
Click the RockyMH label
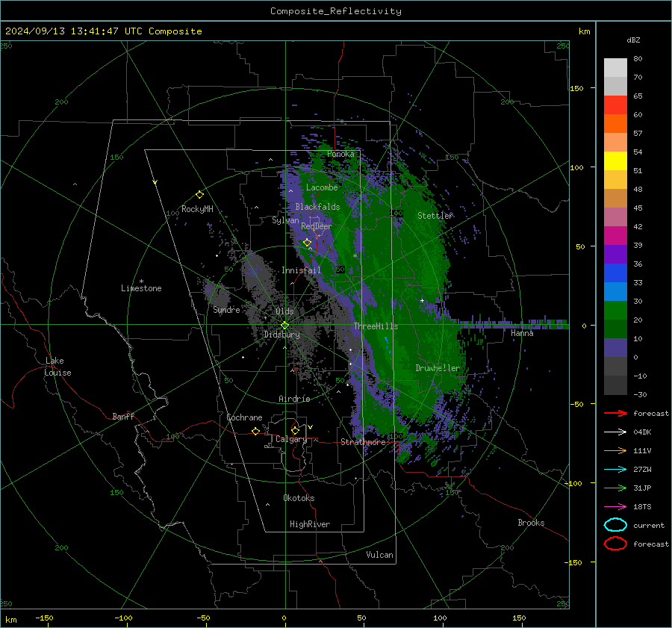pyautogui.click(x=197, y=209)
